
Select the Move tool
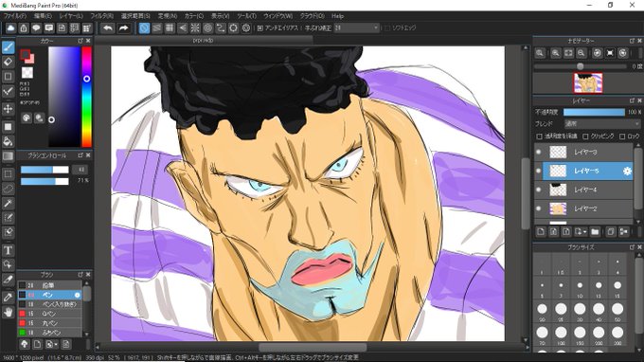pos(9,109)
